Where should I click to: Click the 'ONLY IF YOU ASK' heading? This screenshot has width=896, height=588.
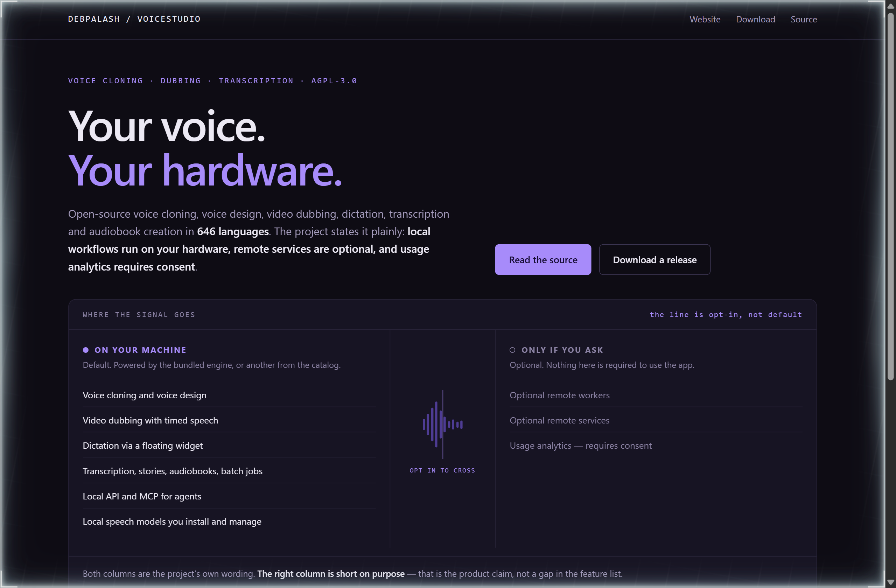pyautogui.click(x=562, y=350)
